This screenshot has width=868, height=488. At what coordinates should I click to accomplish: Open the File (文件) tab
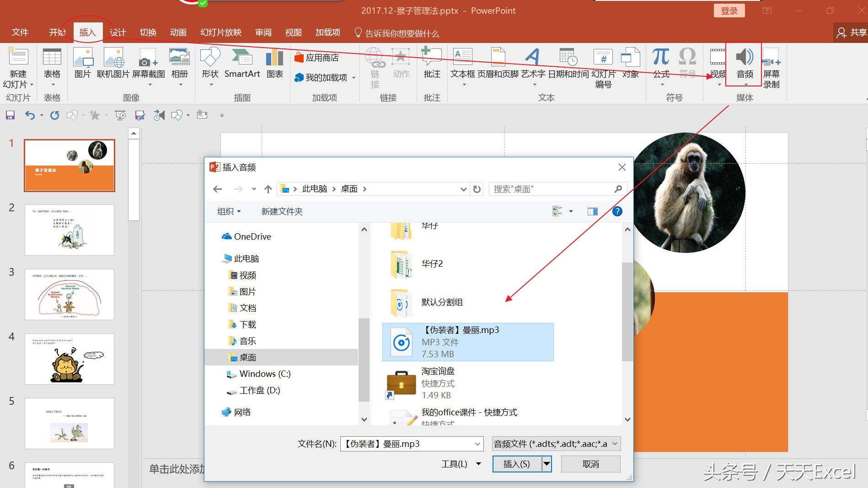coord(20,32)
